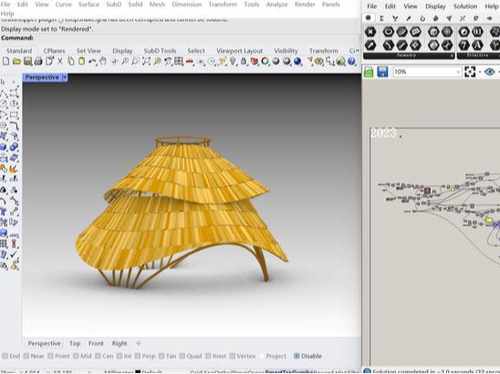Open Grasshopper Maths category tab icon
500x374 pixels.
(382, 18)
